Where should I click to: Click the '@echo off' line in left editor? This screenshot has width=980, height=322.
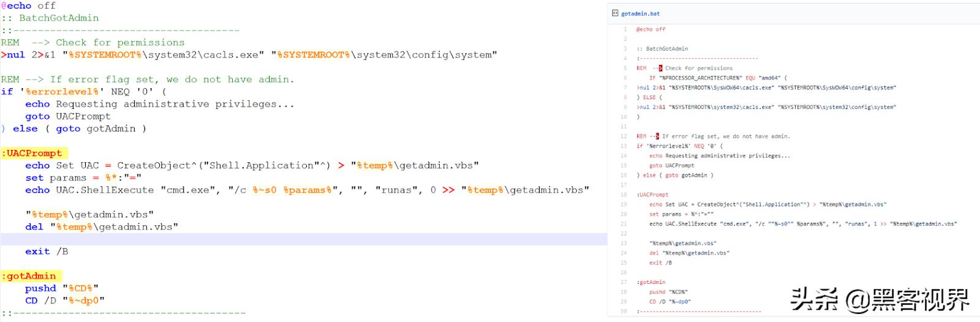(x=28, y=6)
